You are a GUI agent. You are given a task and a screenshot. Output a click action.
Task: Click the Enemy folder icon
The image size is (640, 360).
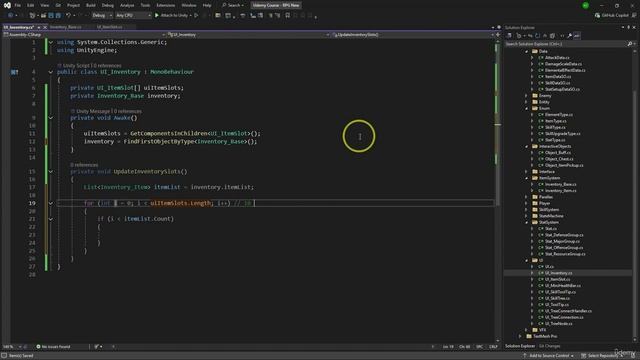[x=535, y=96]
